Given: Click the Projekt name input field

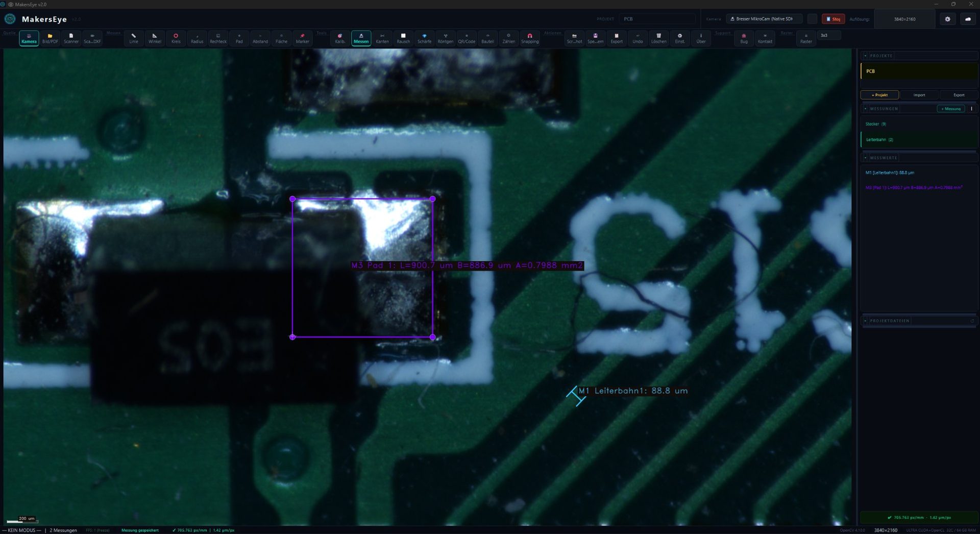Looking at the screenshot, I should coord(657,19).
